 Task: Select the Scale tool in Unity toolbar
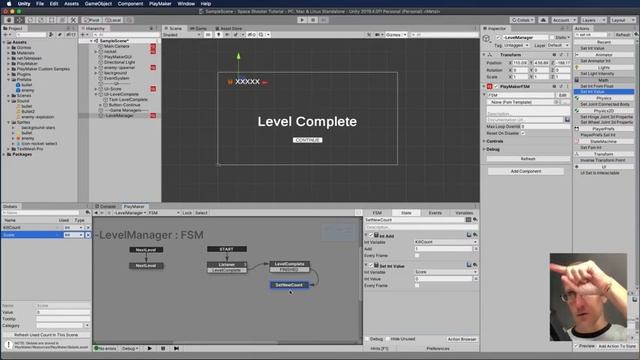[41, 20]
